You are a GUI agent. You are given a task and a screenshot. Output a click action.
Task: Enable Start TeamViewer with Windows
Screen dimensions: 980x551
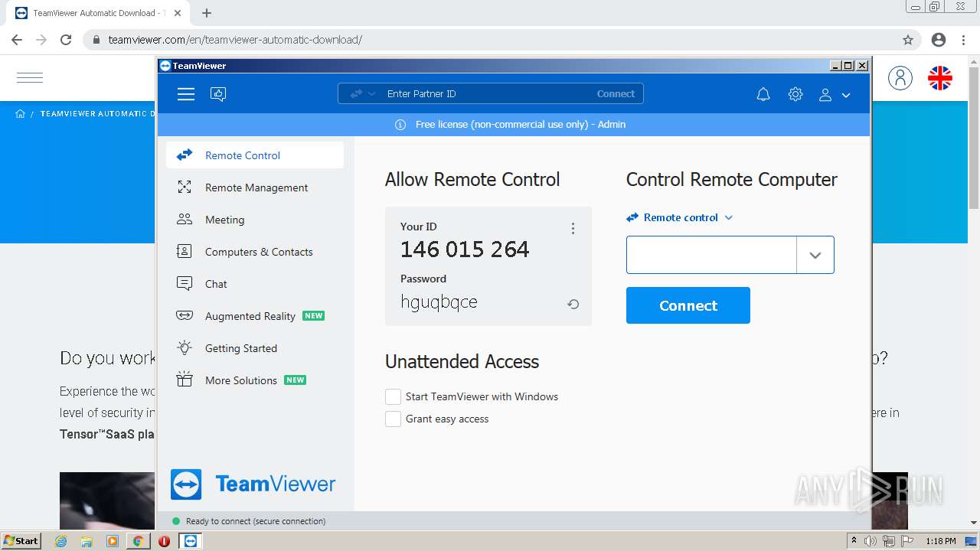point(393,396)
